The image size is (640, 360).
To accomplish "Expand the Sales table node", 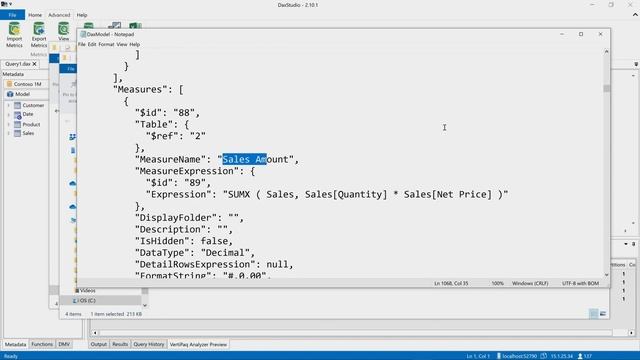I will [x=9, y=133].
